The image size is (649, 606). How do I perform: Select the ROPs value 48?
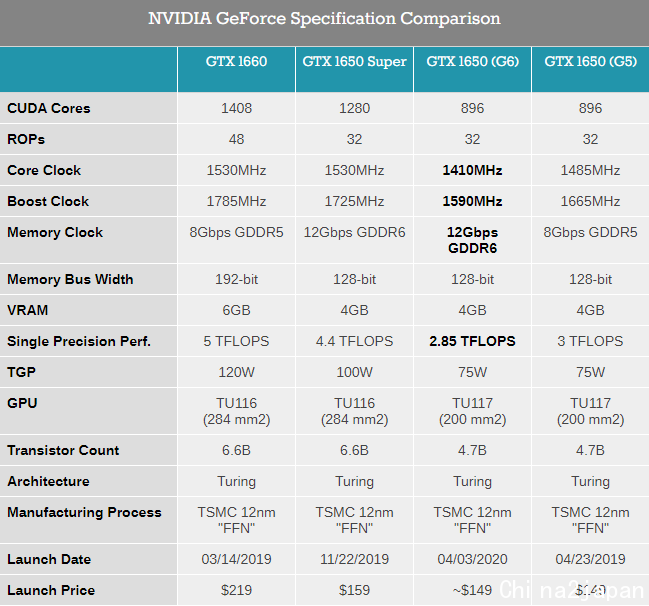pos(236,139)
